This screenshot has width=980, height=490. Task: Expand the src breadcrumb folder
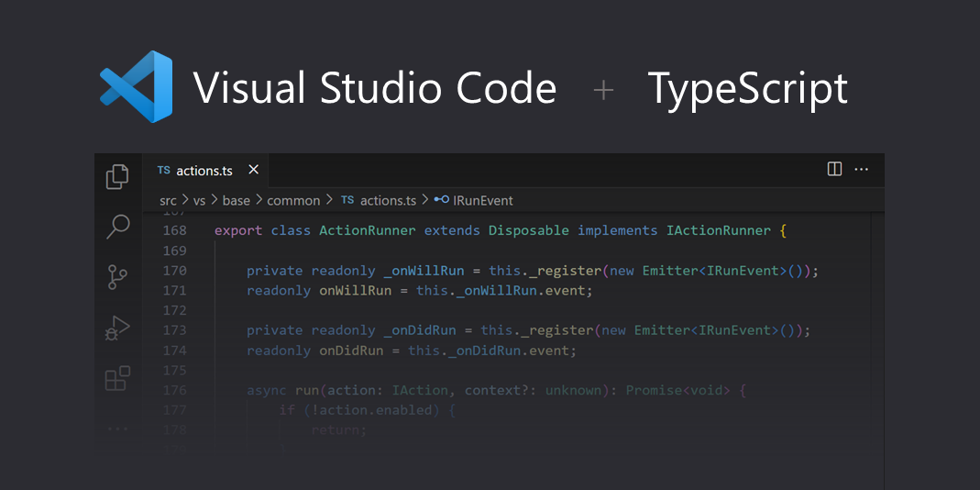point(168,200)
